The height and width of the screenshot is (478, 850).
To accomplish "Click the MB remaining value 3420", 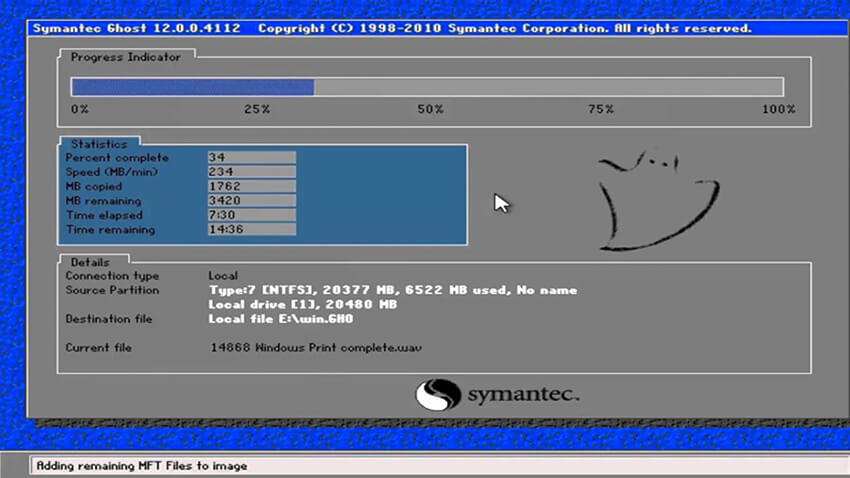I will [x=251, y=201].
